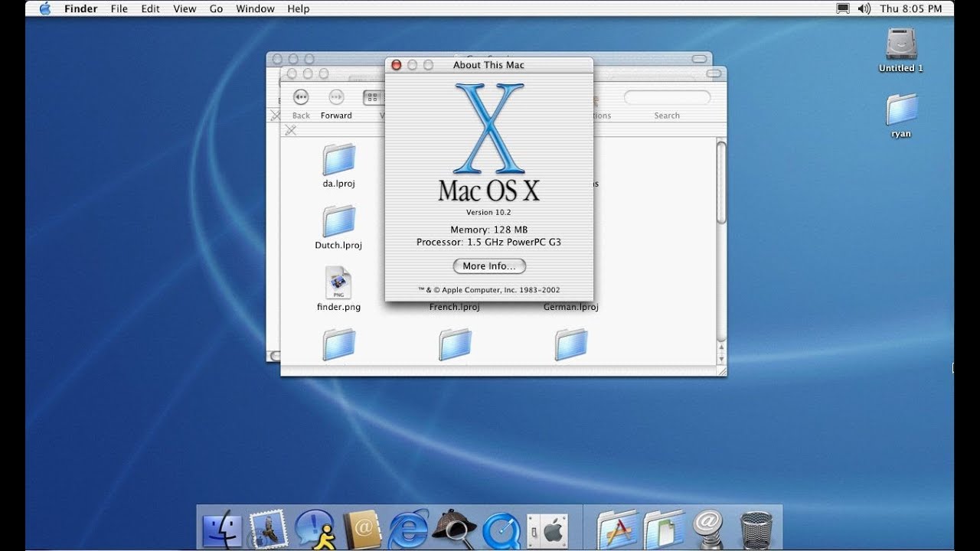Viewport: 980px width, 551px height.
Task: Open the Trash in the Dock
Action: click(x=756, y=530)
